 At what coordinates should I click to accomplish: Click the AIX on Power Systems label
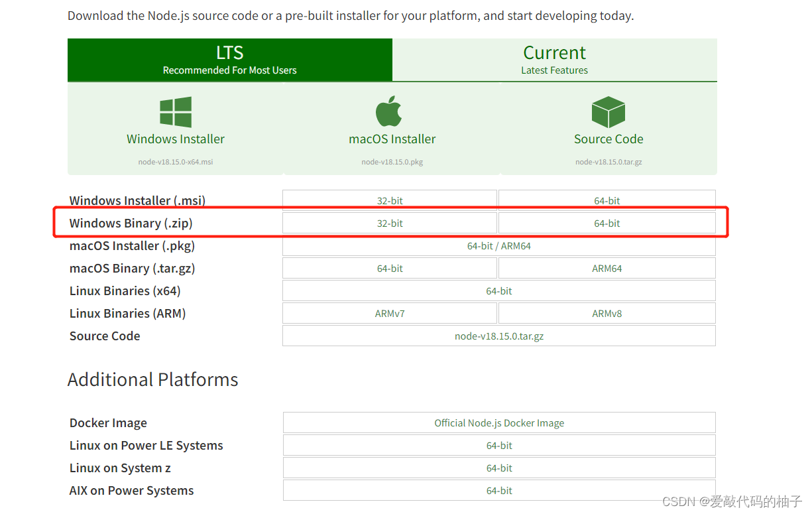pos(131,491)
